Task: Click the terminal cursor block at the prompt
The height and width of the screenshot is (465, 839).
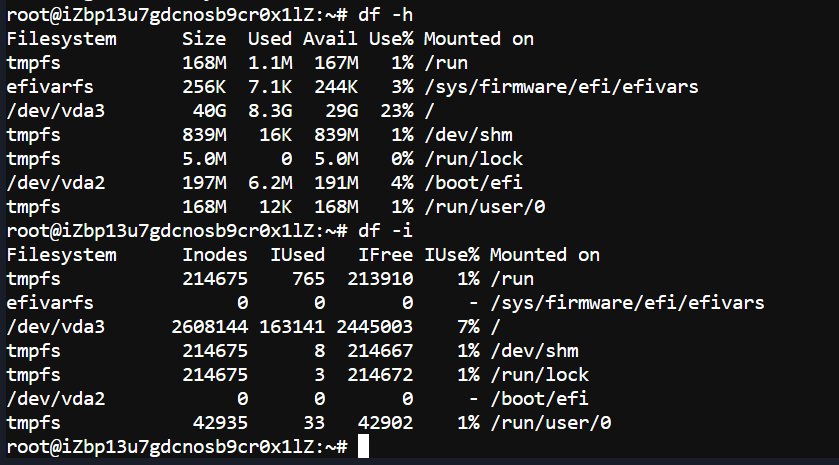Action: coord(363,446)
